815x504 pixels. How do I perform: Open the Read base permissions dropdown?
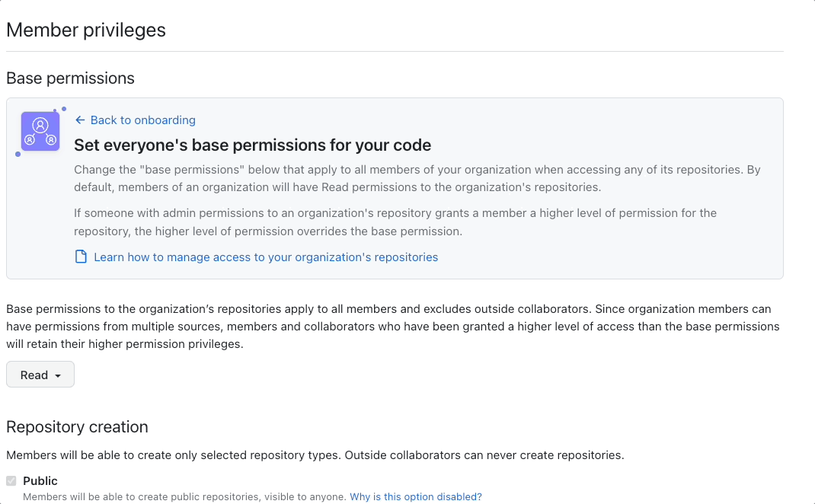(x=40, y=374)
